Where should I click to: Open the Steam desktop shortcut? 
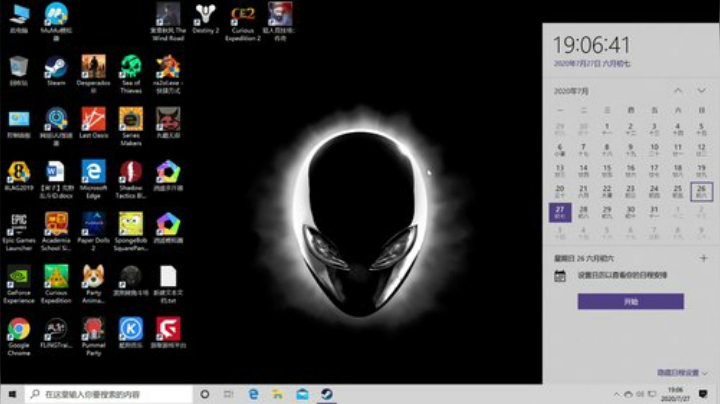coord(56,71)
